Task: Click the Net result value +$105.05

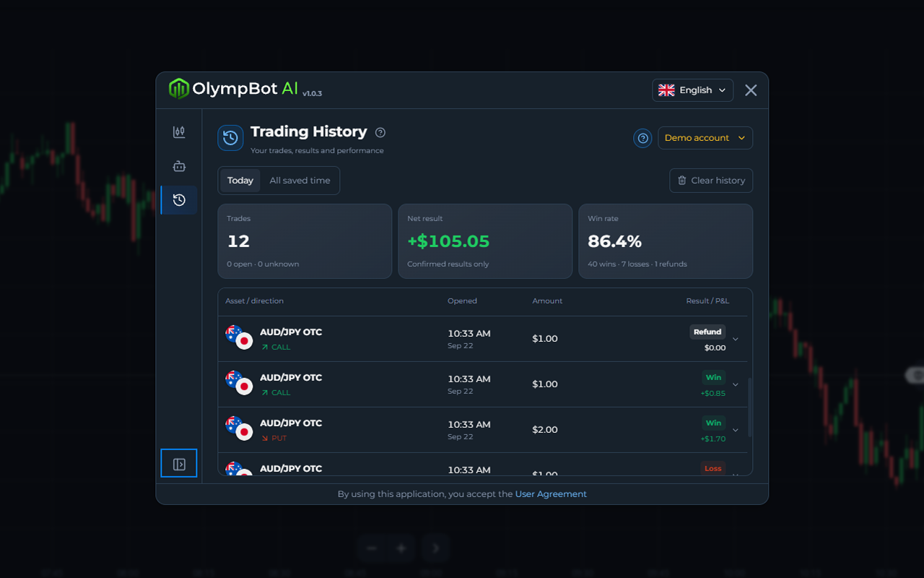Action: [x=448, y=241]
